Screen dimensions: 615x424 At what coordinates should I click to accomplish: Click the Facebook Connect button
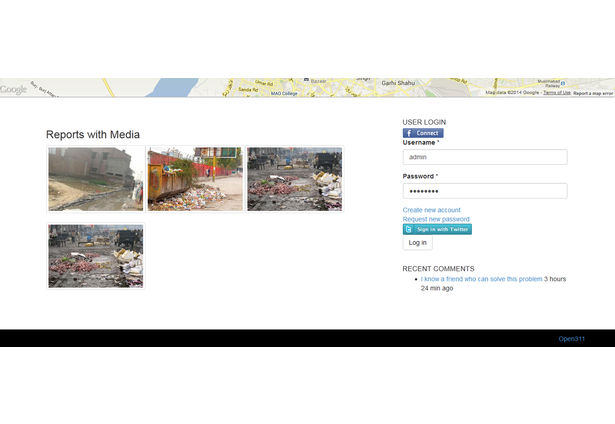(423, 133)
